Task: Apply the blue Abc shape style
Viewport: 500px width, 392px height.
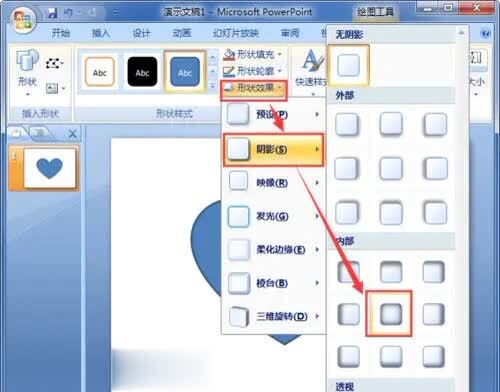Action: coord(185,71)
